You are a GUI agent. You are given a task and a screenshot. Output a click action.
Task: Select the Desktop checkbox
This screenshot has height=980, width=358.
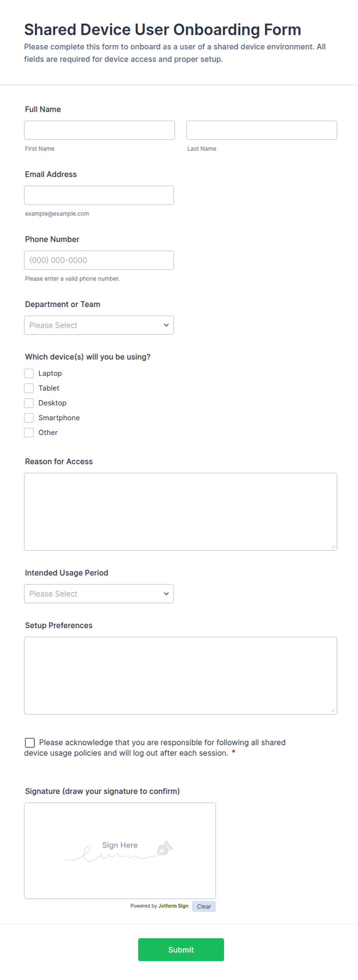29,403
